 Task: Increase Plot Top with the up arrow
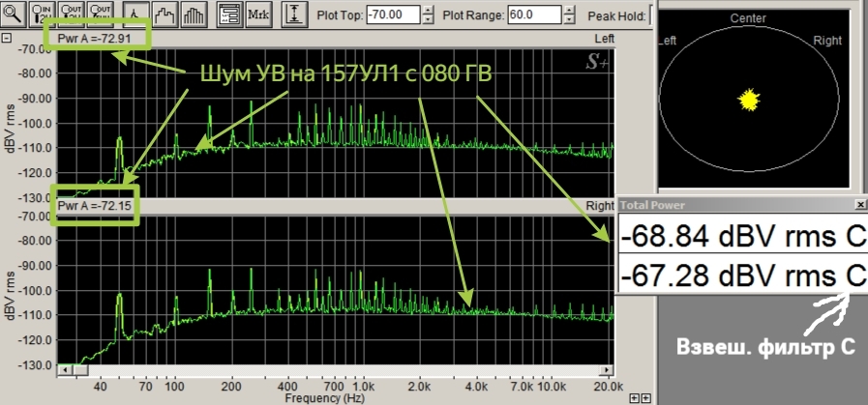click(428, 11)
